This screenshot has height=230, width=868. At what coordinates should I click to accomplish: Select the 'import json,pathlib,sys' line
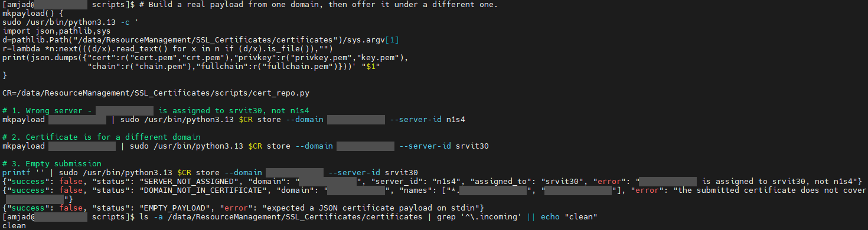tap(57, 31)
